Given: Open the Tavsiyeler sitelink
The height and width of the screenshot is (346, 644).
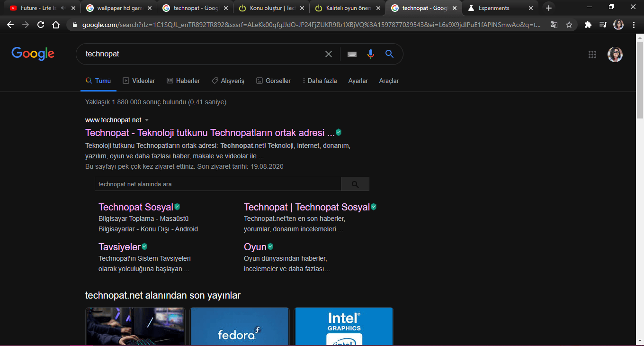Looking at the screenshot, I should (x=120, y=247).
